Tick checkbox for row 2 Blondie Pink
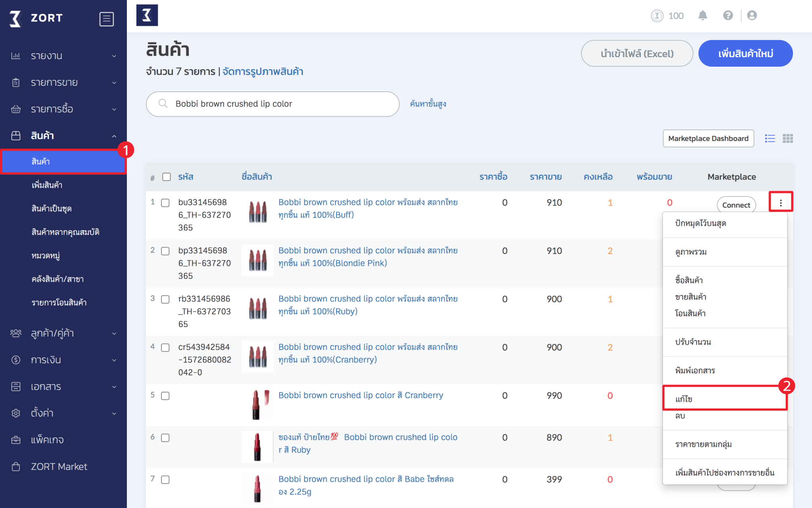Viewport: 812px width, 508px height. coord(165,251)
